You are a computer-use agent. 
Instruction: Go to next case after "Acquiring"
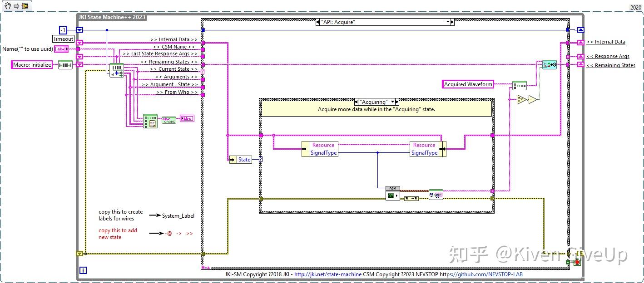397,102
